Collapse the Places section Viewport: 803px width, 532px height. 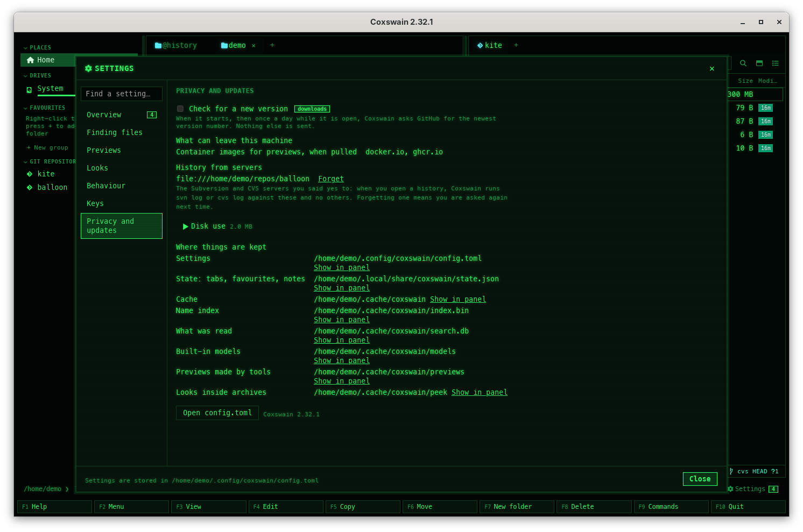[x=25, y=48]
